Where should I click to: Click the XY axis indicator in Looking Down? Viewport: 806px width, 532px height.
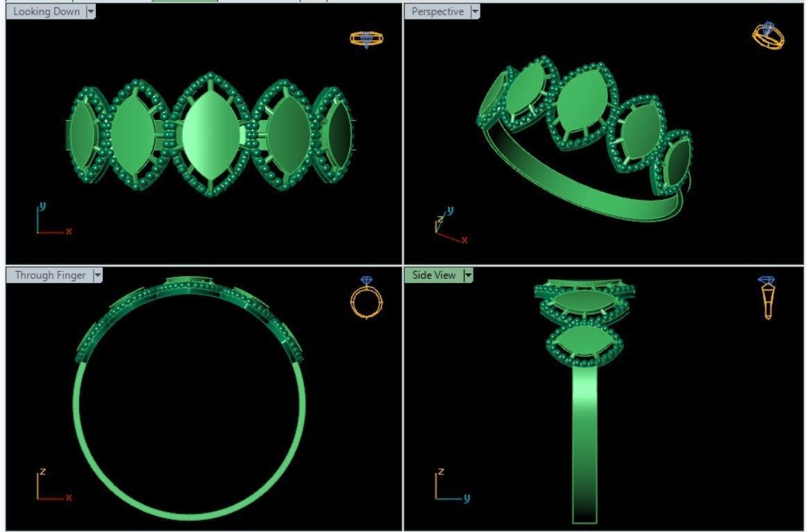pyautogui.click(x=54, y=219)
